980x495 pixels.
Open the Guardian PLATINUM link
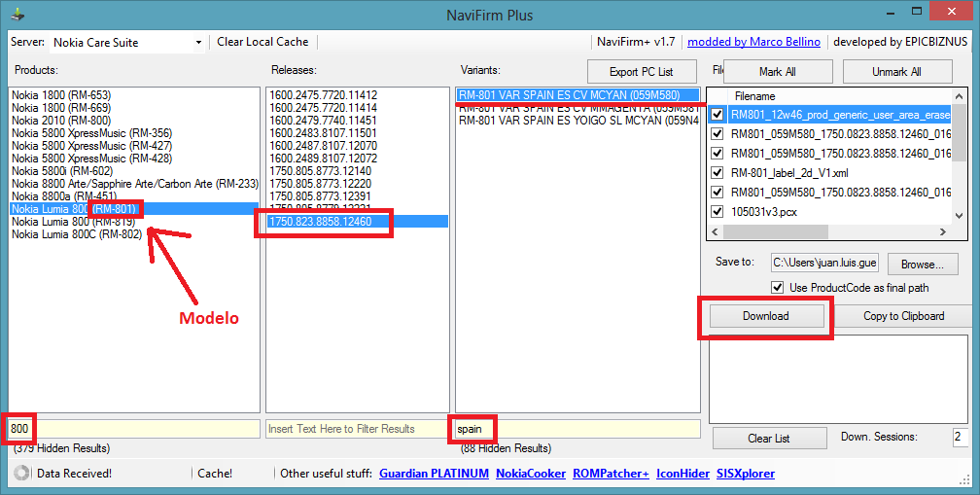(434, 474)
